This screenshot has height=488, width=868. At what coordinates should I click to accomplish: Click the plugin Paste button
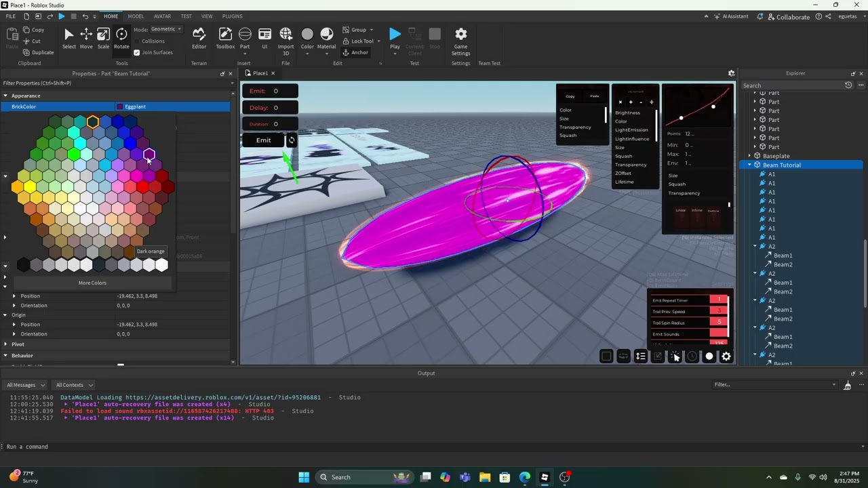pos(595,96)
